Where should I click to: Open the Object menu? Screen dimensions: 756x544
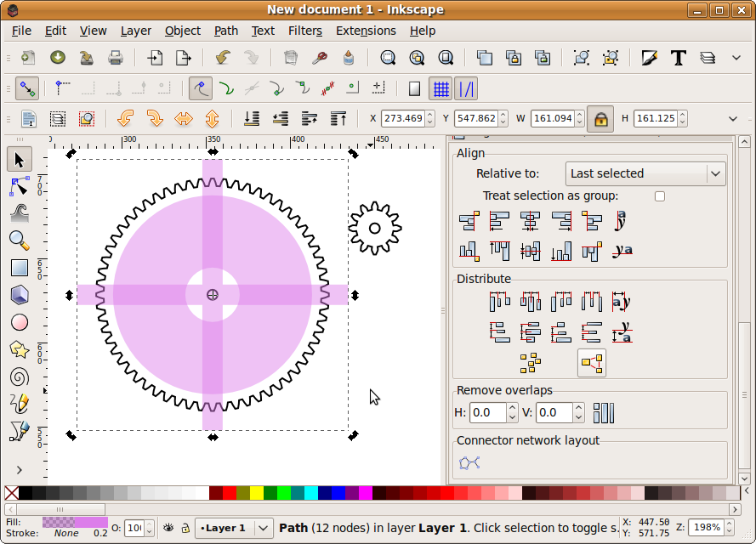[183, 31]
